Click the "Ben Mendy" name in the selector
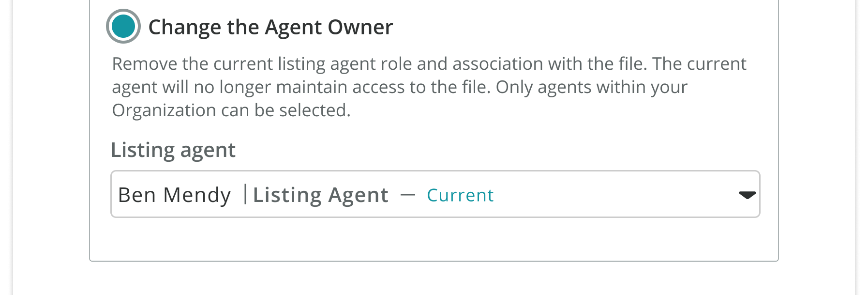 (174, 195)
